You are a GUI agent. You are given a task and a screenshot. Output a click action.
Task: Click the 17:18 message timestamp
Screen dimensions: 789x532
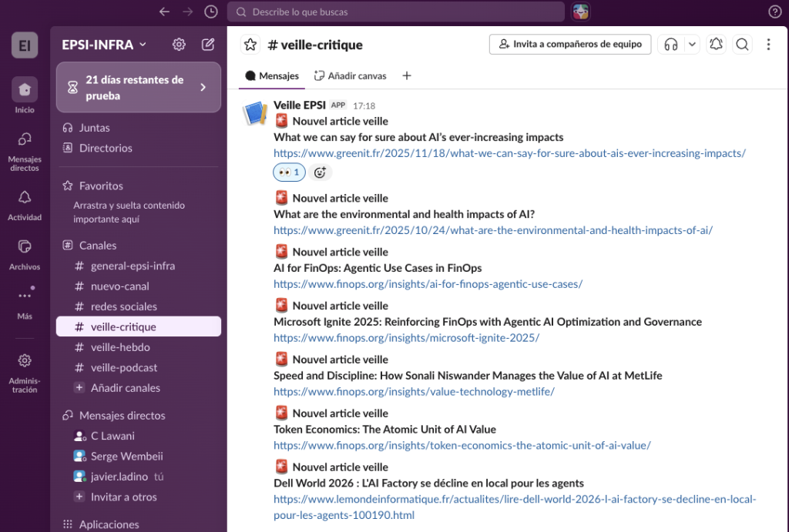pyautogui.click(x=364, y=105)
